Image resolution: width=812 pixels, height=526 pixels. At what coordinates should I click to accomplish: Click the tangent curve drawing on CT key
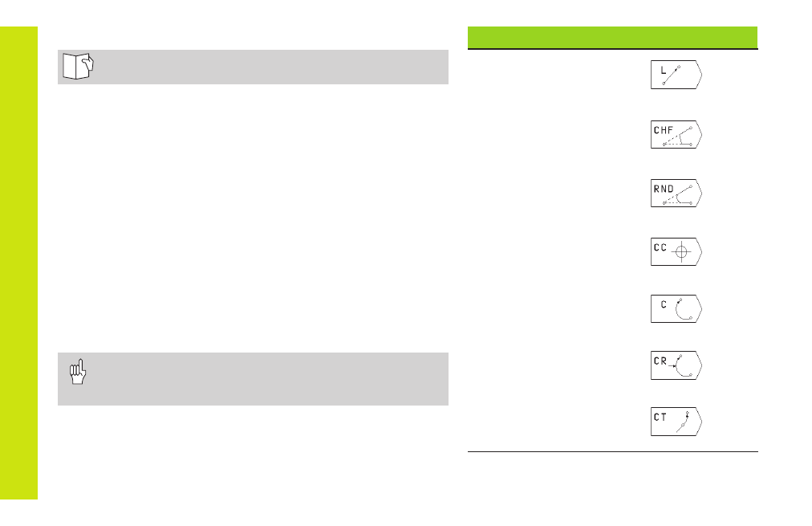point(683,422)
